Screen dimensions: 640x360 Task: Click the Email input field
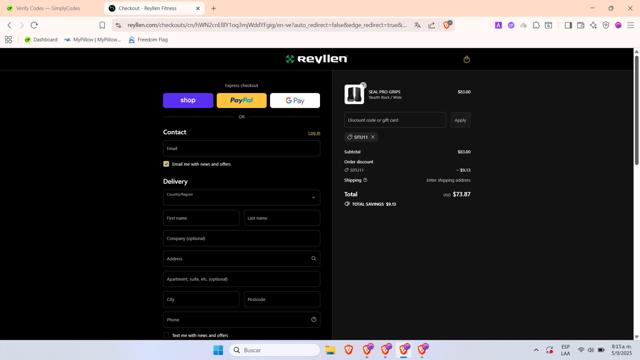point(242,149)
